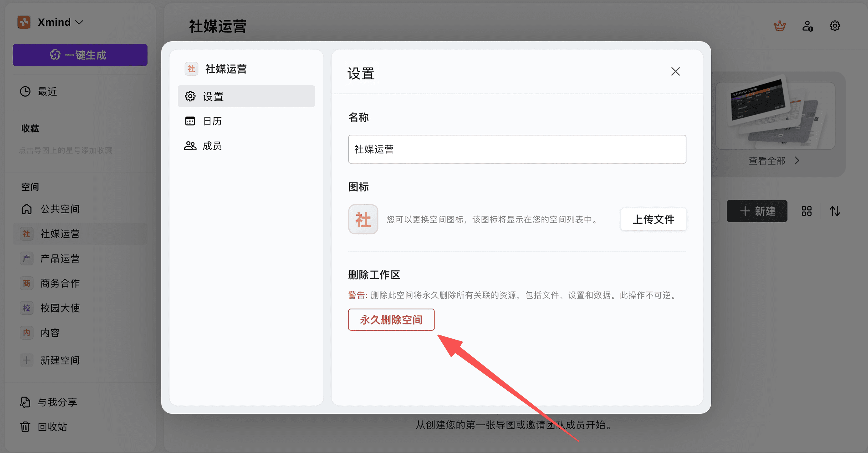Click the sort order arrows icon

[834, 211]
